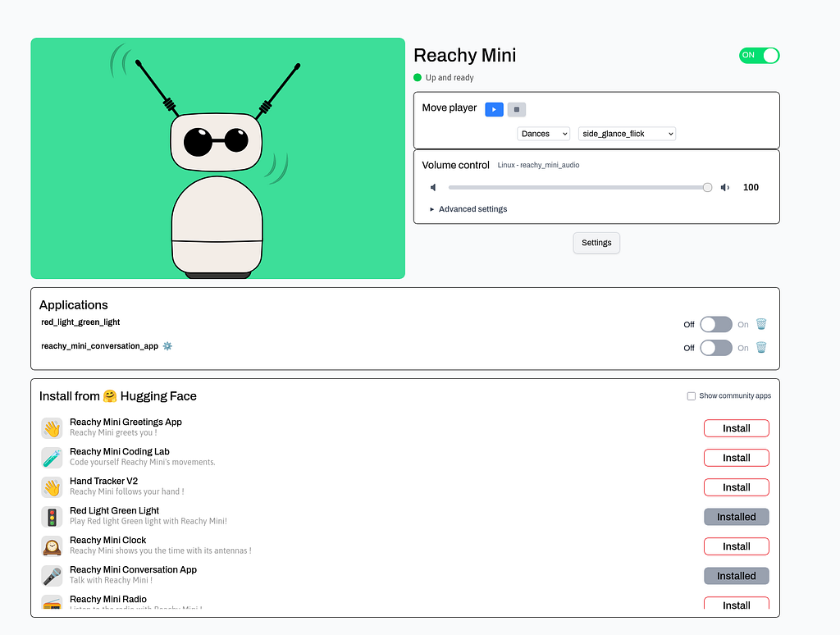The image size is (840, 635).
Task: Open the Dances category dropdown
Action: tap(543, 134)
